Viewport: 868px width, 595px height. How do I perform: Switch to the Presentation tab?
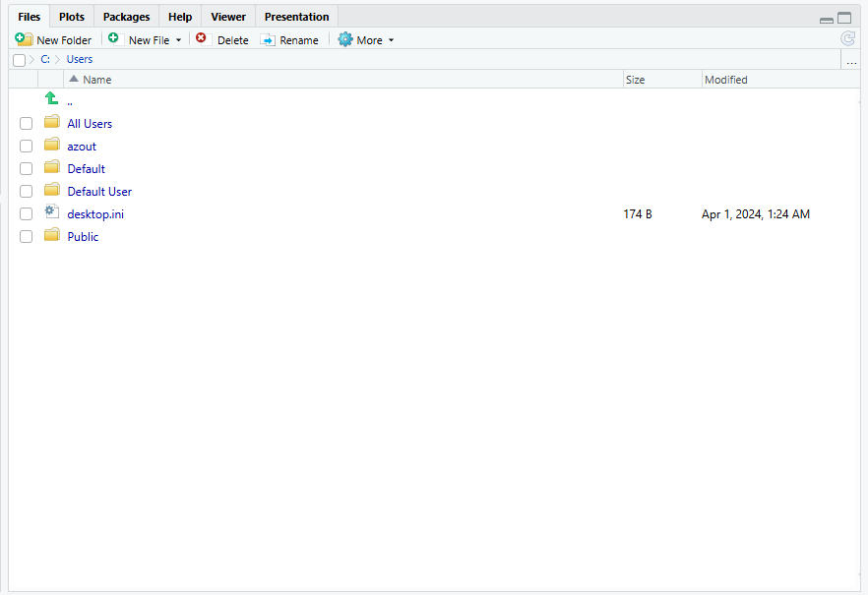point(297,17)
